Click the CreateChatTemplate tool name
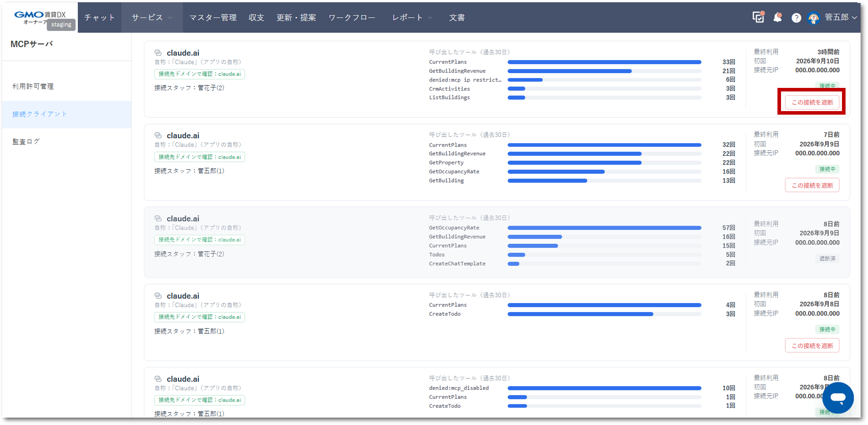This screenshot has height=425, width=868. coord(457,263)
